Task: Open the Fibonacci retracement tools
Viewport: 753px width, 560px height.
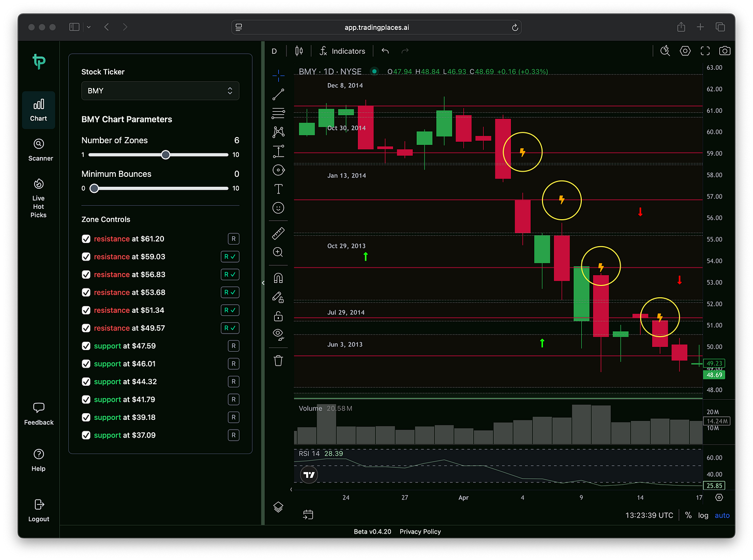Action: click(x=278, y=113)
